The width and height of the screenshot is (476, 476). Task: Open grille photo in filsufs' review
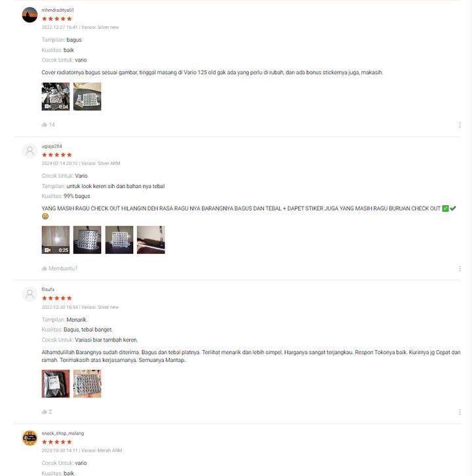[x=87, y=384]
